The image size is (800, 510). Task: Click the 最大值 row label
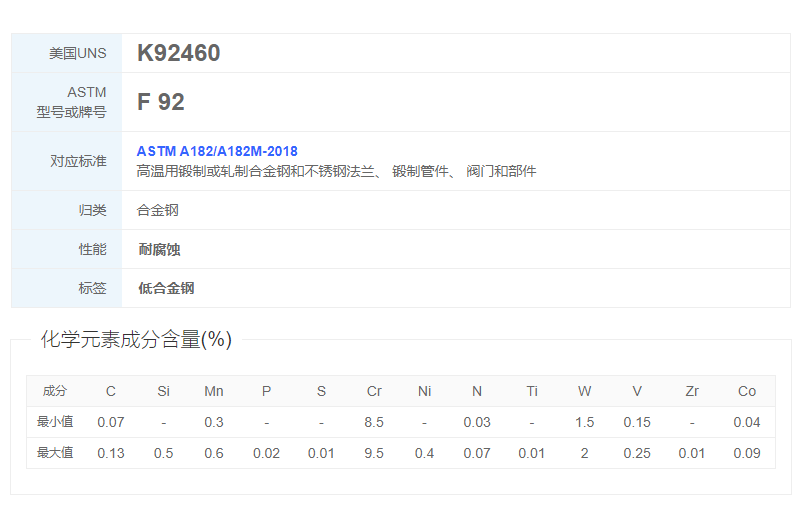coord(55,453)
